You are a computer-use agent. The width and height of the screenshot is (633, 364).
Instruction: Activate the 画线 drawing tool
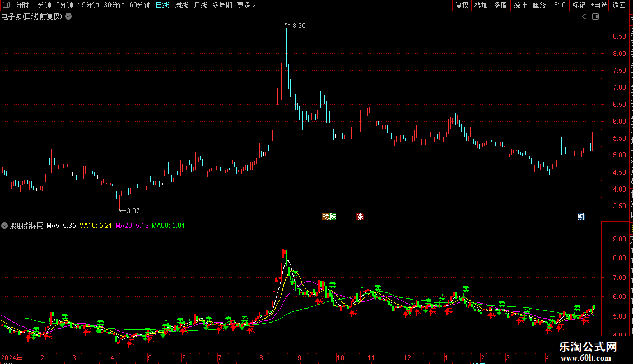[x=539, y=5]
